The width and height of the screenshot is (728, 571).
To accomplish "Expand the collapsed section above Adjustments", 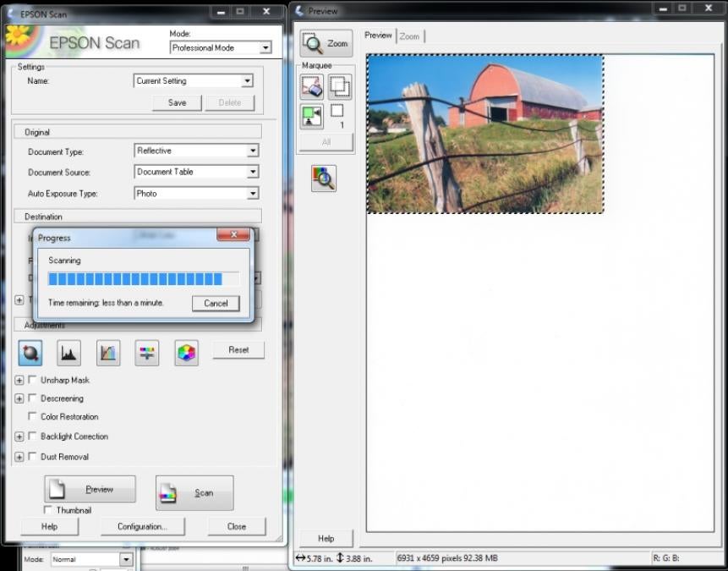I will point(19,300).
